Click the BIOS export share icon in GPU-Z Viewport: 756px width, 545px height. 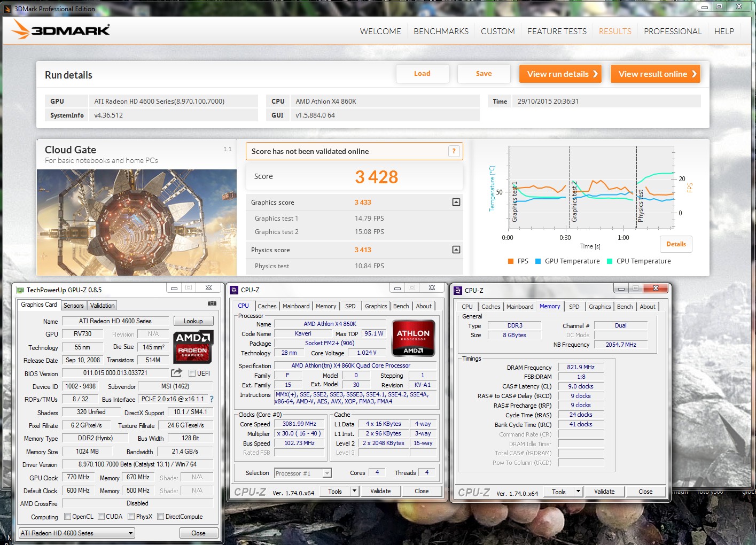click(176, 373)
